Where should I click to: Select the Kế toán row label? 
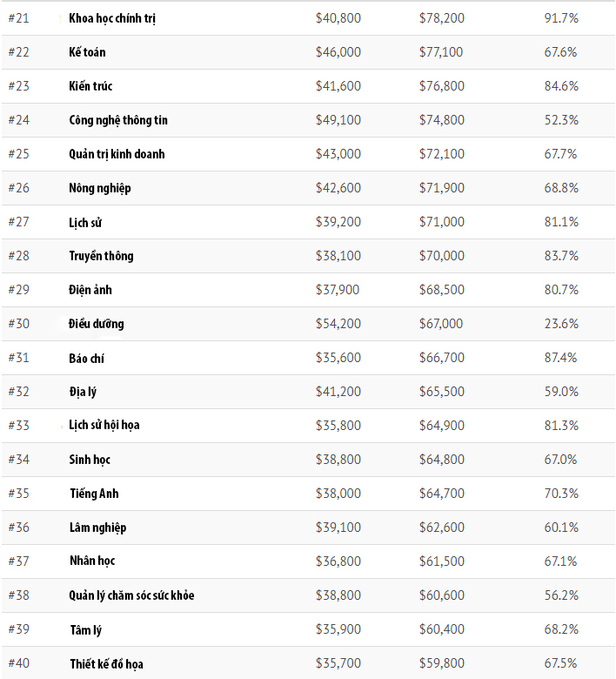(x=87, y=52)
